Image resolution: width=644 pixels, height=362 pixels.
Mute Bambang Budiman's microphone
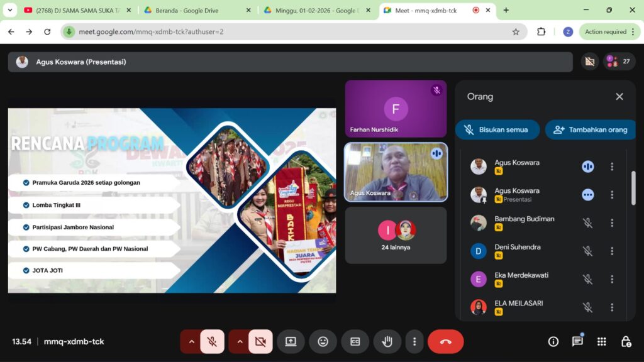[x=587, y=223]
